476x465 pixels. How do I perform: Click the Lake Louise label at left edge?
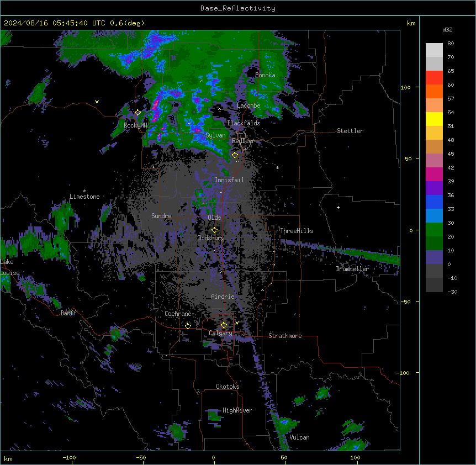[x=10, y=267]
